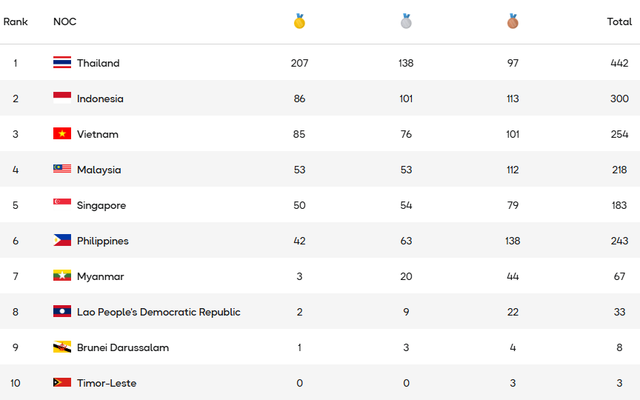Image resolution: width=640 pixels, height=400 pixels.
Task: Click the Thailand flag icon
Action: pos(62,63)
